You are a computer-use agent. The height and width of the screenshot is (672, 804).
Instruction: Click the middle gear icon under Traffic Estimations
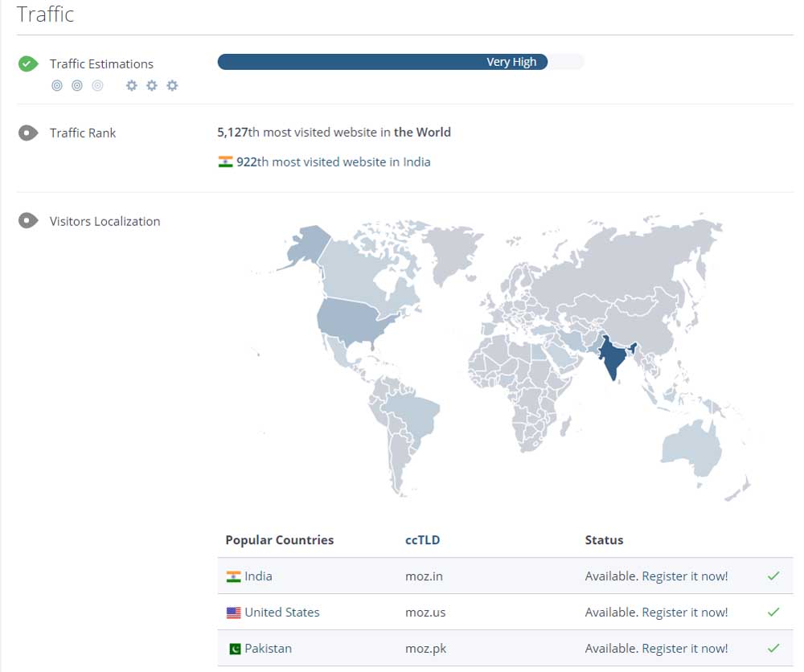(x=152, y=85)
